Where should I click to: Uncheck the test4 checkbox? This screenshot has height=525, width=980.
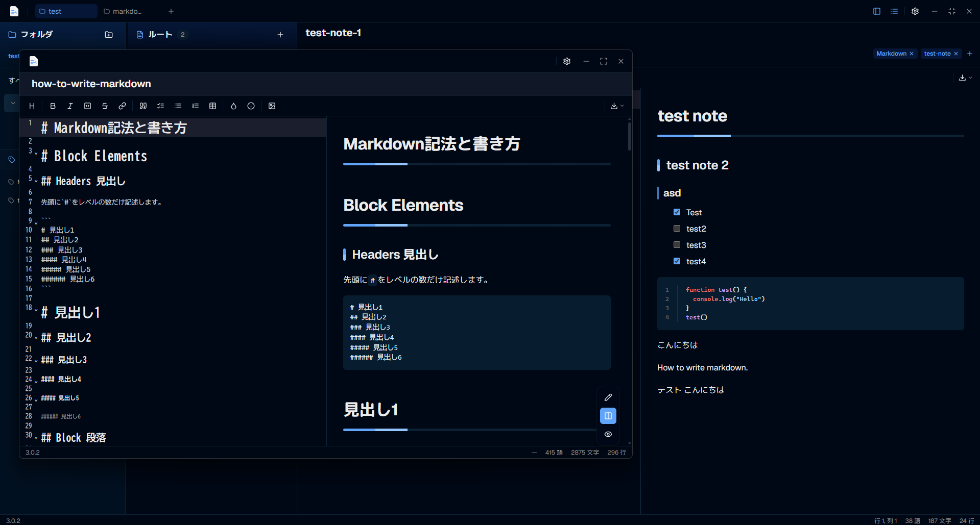(677, 261)
